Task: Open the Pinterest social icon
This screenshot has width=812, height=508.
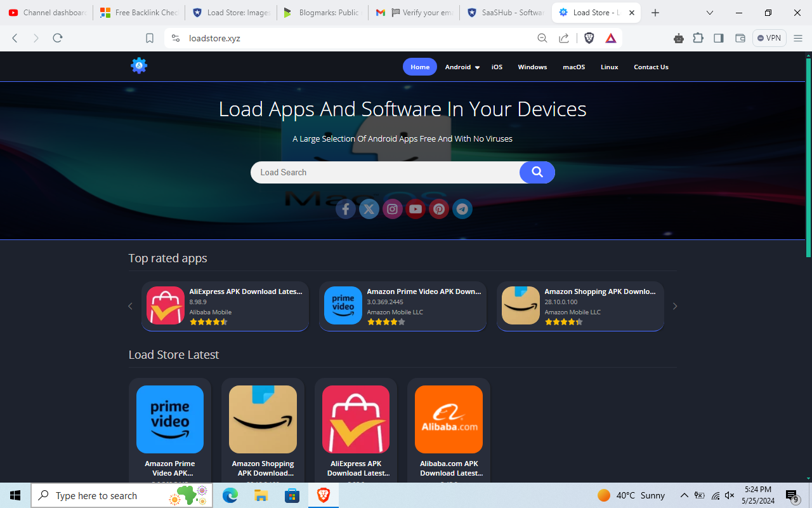Action: point(439,209)
